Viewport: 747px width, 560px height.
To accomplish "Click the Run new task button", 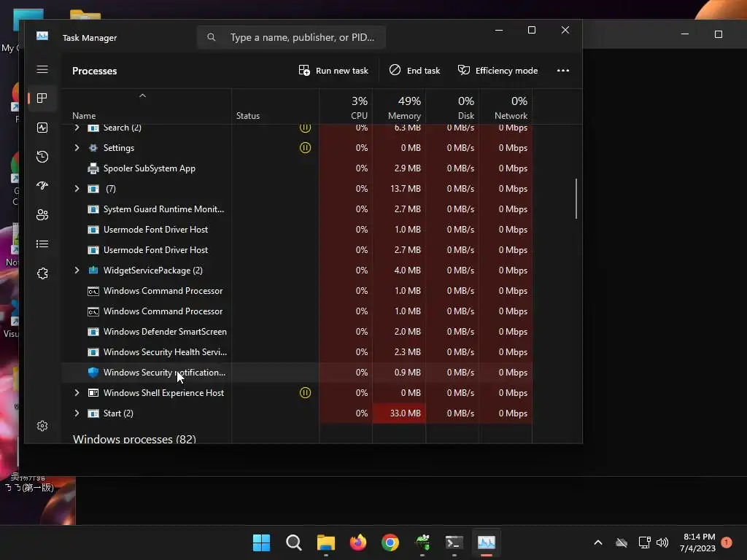I will (x=333, y=71).
